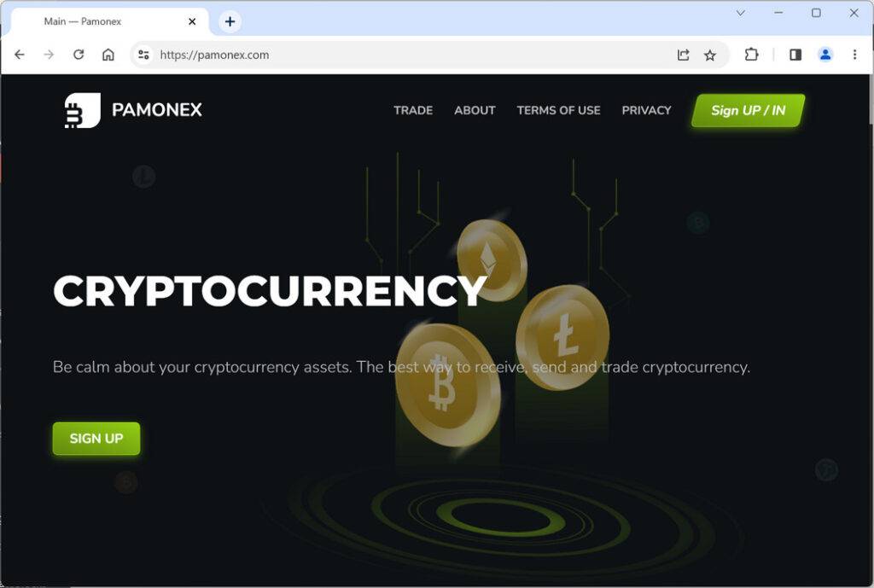
Task: Expand the tab search chevron
Action: coord(740,13)
